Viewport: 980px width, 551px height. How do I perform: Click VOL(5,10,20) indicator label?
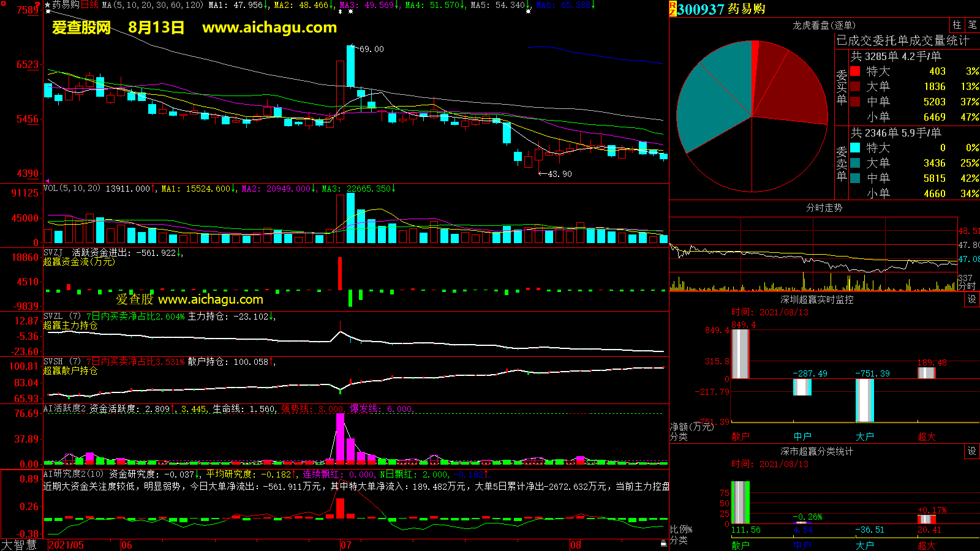[72, 189]
